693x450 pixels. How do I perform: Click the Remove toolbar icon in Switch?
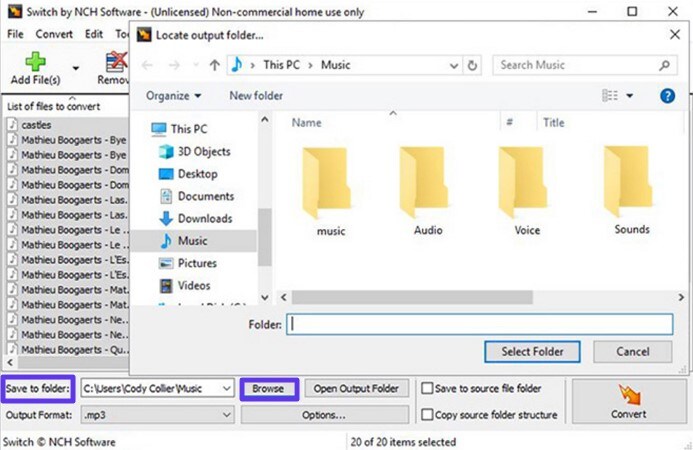tap(116, 62)
